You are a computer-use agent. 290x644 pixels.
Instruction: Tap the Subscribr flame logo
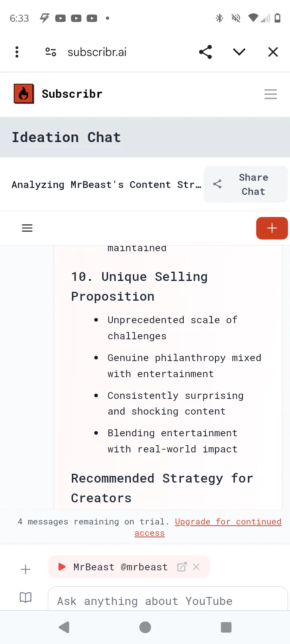click(24, 94)
